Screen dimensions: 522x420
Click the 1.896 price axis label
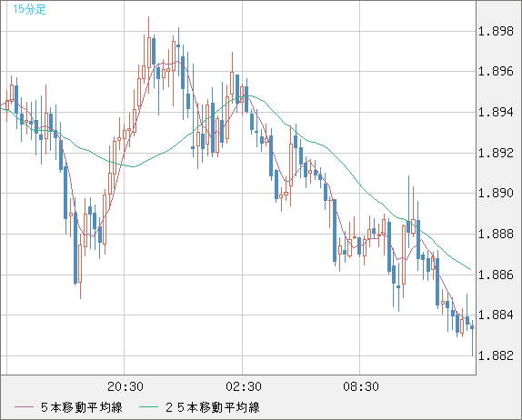coord(496,71)
